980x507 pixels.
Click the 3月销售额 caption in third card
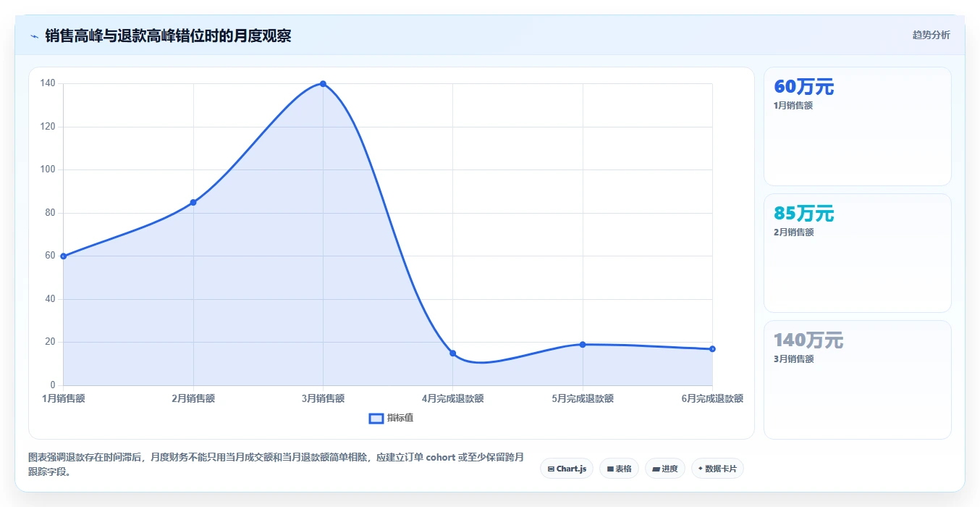pyautogui.click(x=793, y=359)
